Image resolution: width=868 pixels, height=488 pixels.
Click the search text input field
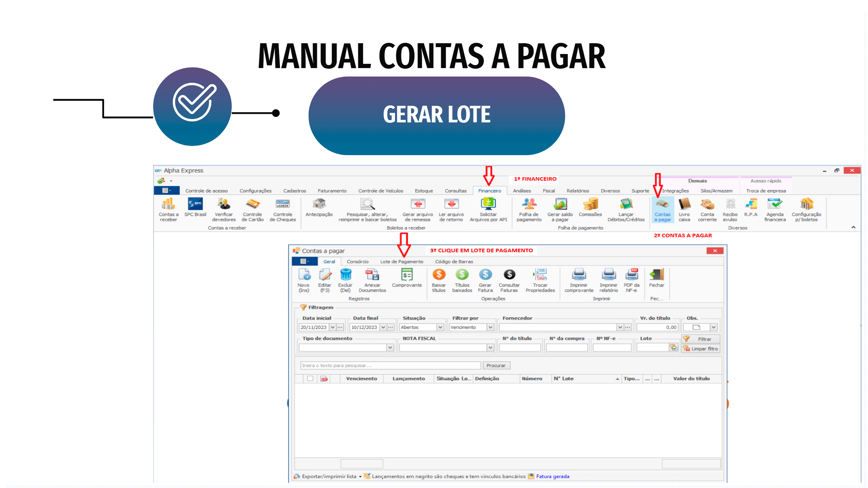click(390, 365)
